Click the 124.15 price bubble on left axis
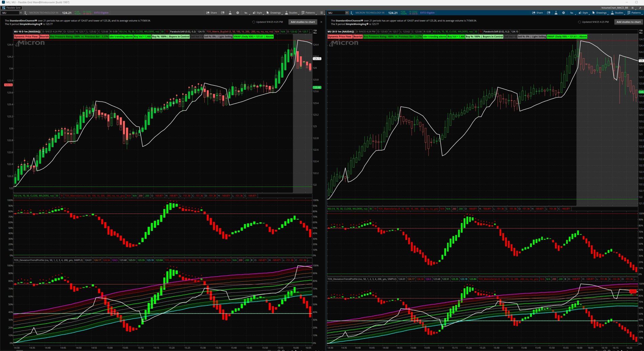Image resolution: width=644 pixels, height=351 pixels. tap(317, 59)
